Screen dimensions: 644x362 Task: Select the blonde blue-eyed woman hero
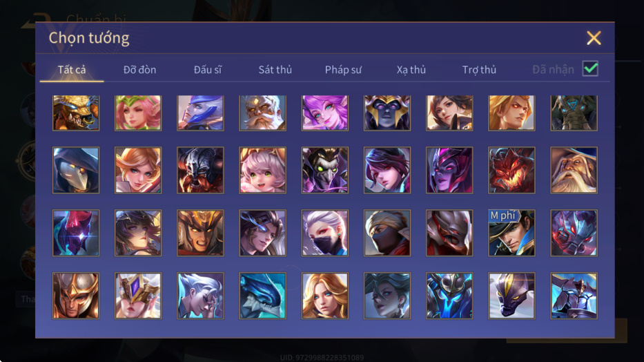325,296
